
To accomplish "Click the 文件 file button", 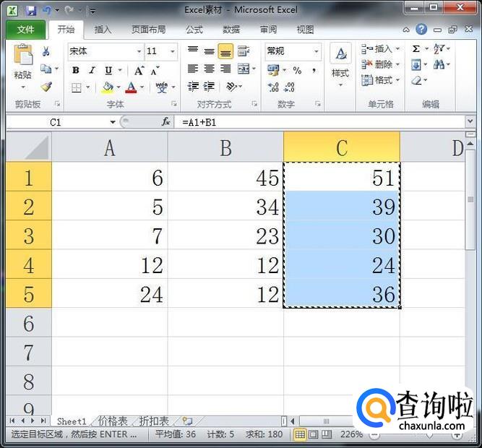I will click(25, 30).
